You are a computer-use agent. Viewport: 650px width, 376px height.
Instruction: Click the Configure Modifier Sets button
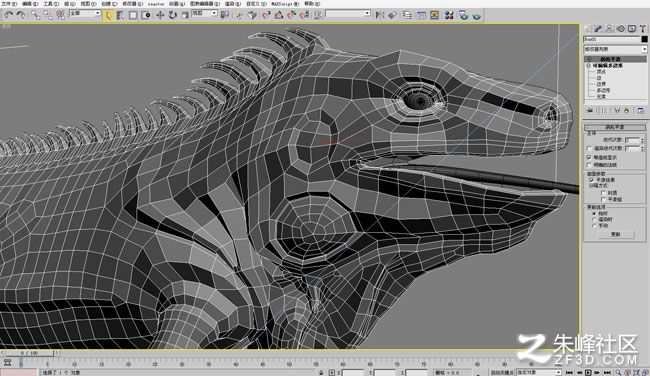(x=640, y=110)
